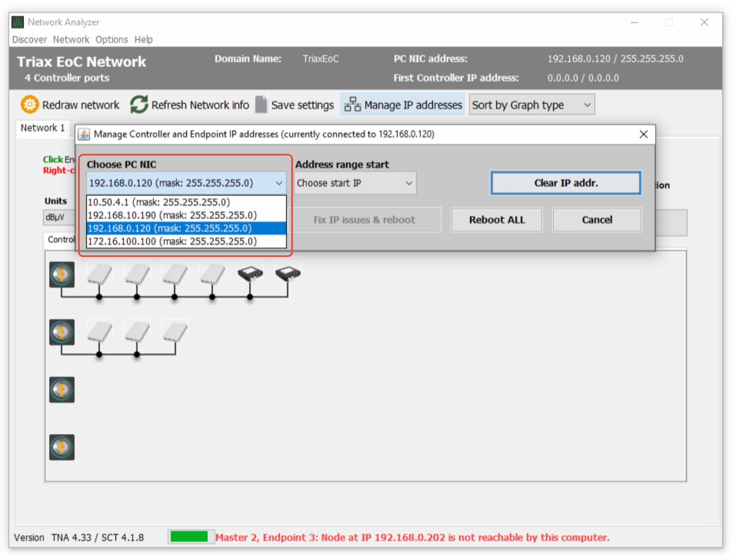Select the fourth controller port icon
The image size is (736, 560).
pyautogui.click(x=62, y=447)
